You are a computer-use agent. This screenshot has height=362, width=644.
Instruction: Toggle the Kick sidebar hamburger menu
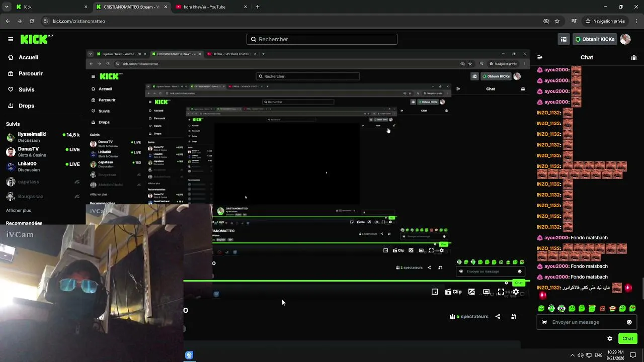click(x=11, y=39)
